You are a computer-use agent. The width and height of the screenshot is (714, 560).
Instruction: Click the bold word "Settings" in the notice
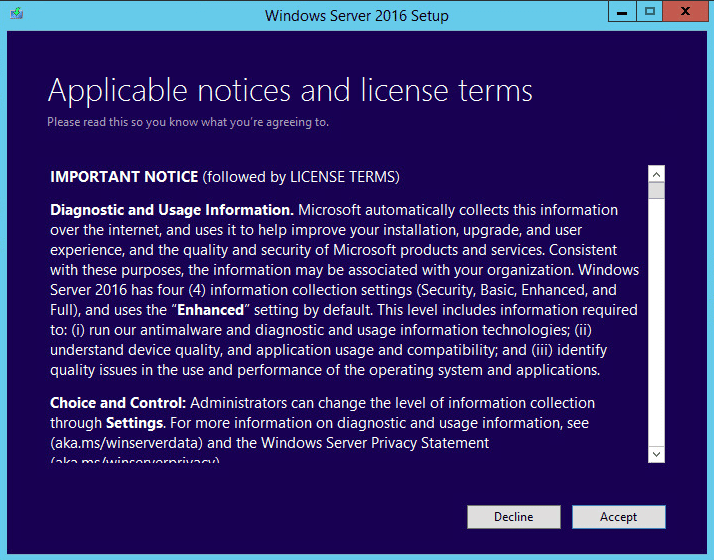coord(135,423)
